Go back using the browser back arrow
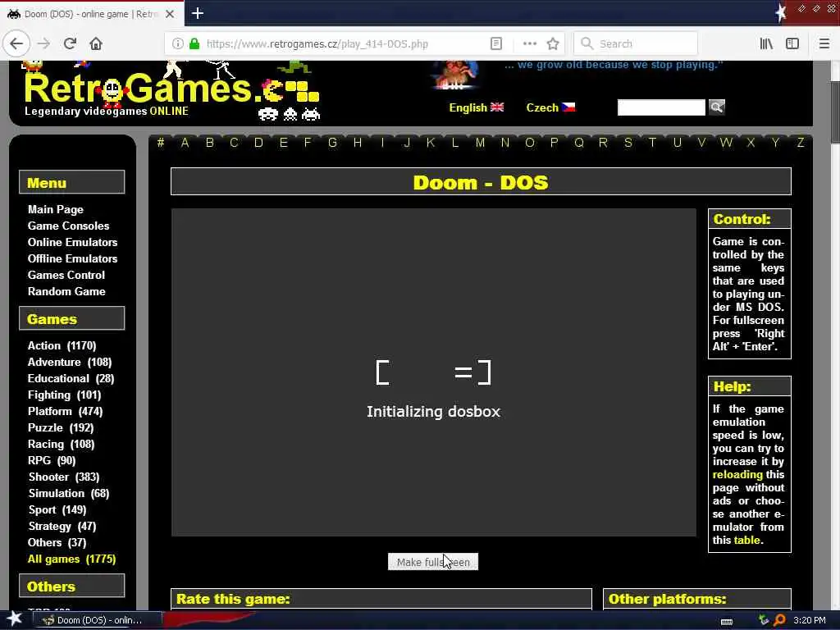This screenshot has height=630, width=840. tap(16, 43)
